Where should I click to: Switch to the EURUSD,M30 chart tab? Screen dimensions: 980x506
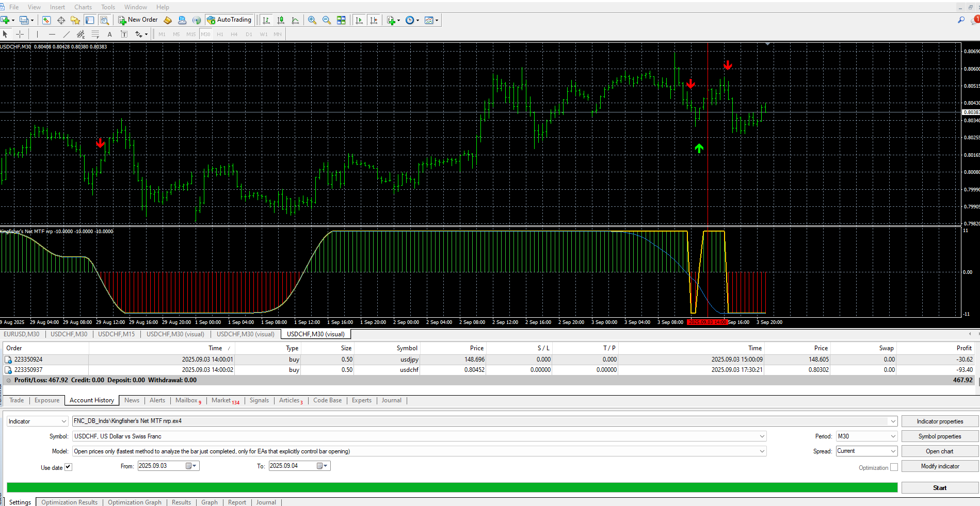(22, 334)
